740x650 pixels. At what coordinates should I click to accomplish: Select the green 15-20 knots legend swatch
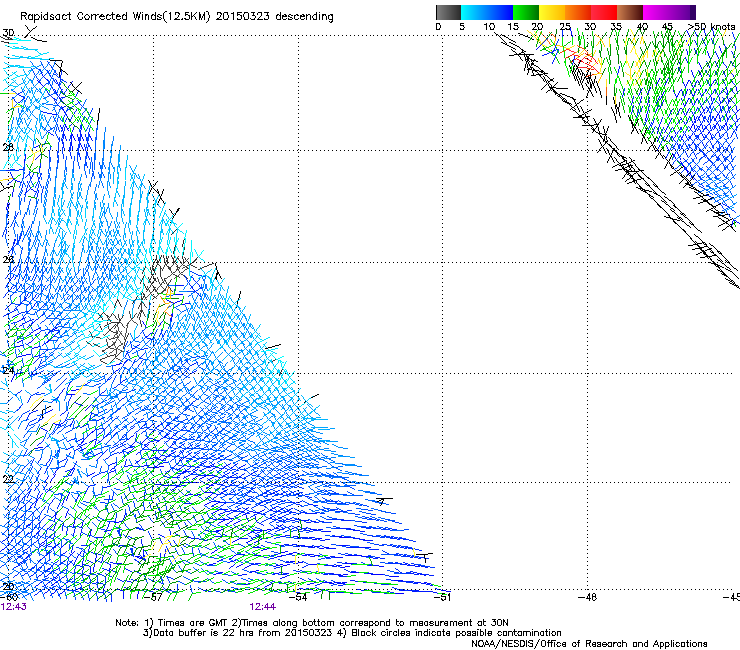click(x=526, y=12)
